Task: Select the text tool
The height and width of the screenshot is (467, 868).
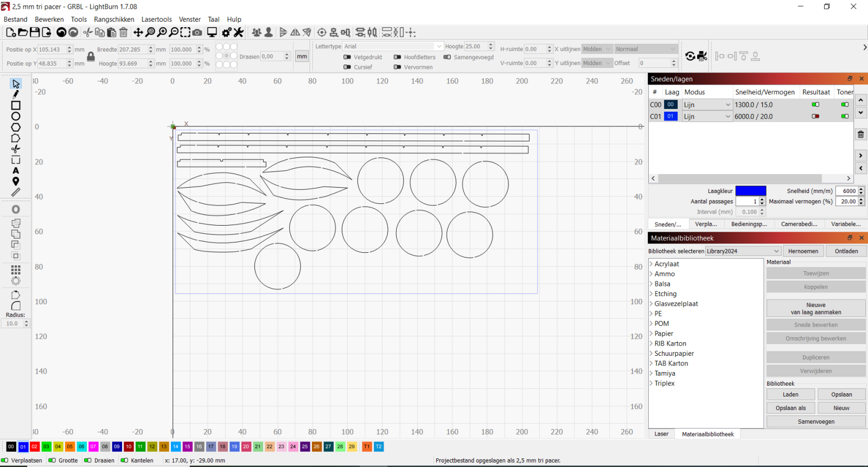Action: pos(16,170)
